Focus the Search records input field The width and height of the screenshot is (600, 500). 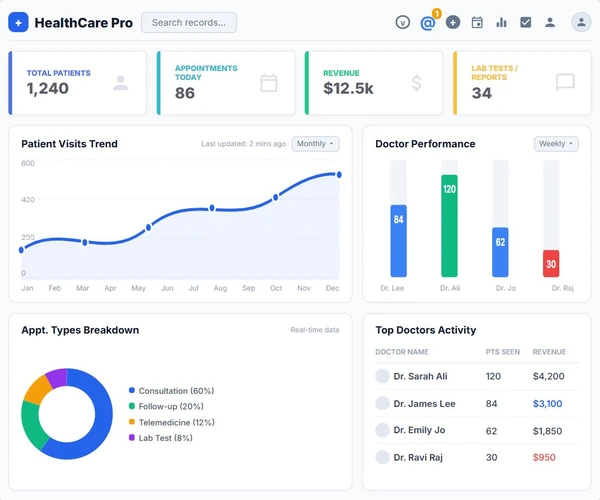[189, 23]
